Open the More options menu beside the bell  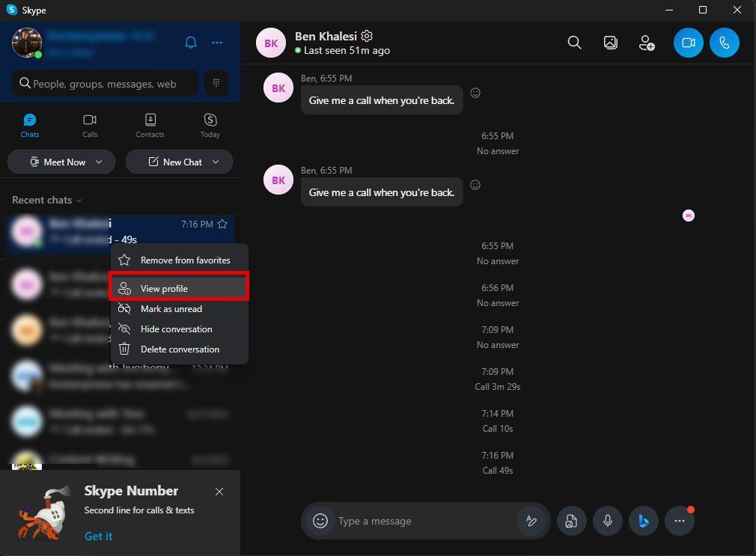[217, 43]
